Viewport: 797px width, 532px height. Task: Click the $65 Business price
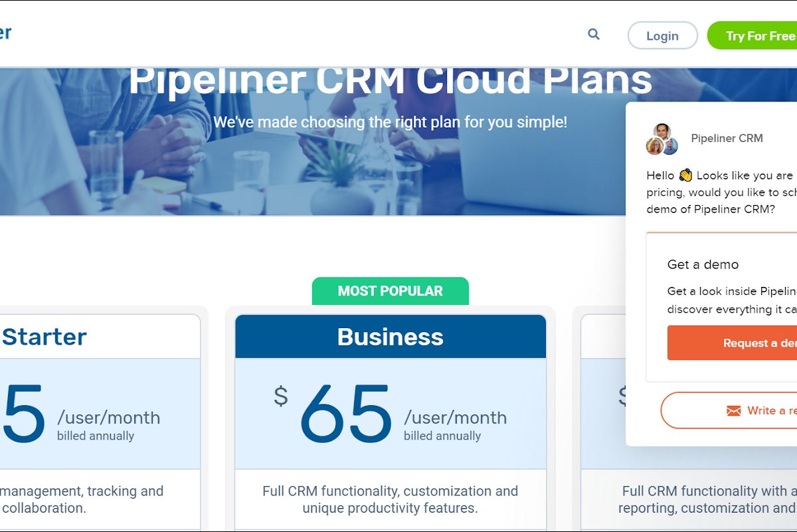pyautogui.click(x=345, y=414)
